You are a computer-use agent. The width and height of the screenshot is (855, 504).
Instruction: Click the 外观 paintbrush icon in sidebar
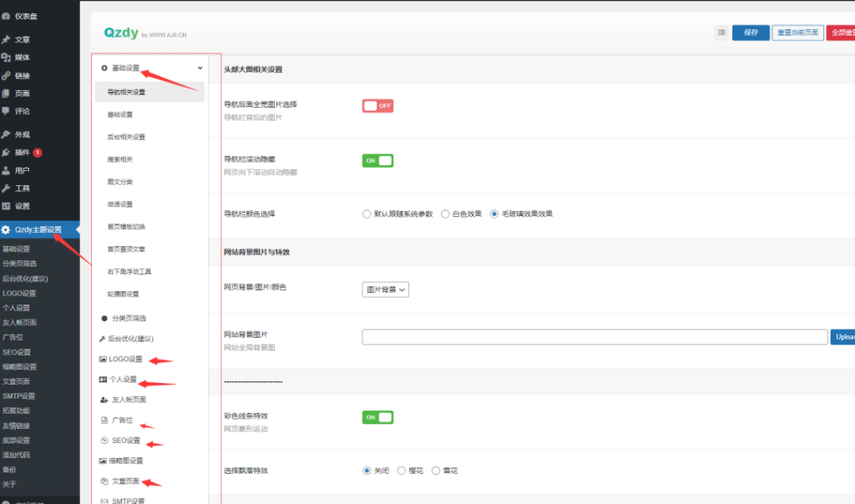point(7,134)
